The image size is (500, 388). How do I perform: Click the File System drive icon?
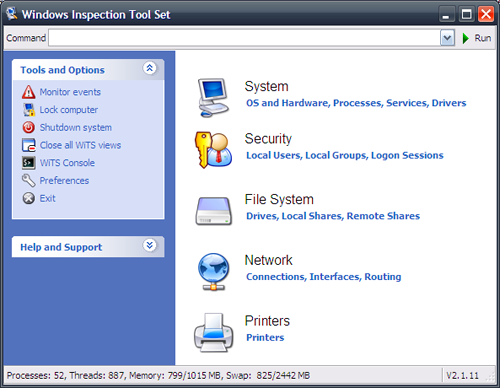tap(213, 211)
